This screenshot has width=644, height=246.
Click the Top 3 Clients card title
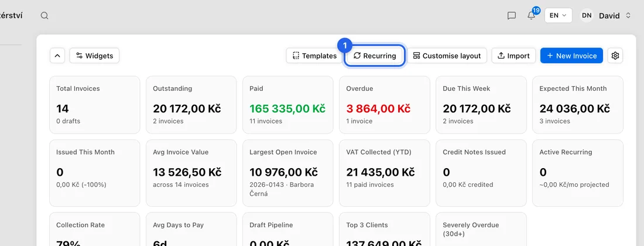367,225
